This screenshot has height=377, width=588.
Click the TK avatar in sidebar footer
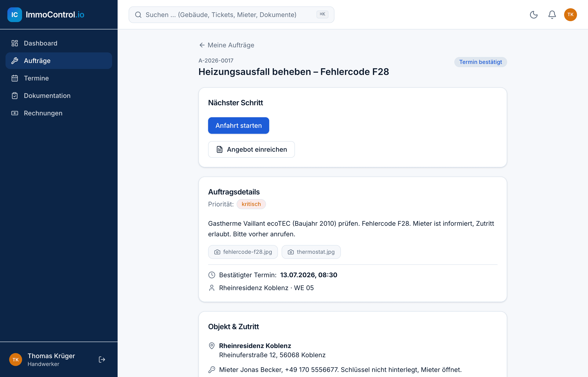coord(16,359)
